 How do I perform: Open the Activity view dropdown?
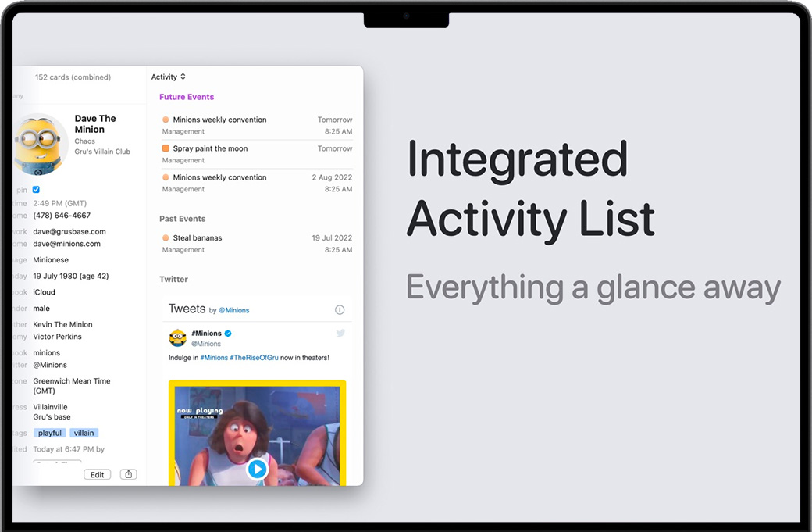pyautogui.click(x=169, y=77)
